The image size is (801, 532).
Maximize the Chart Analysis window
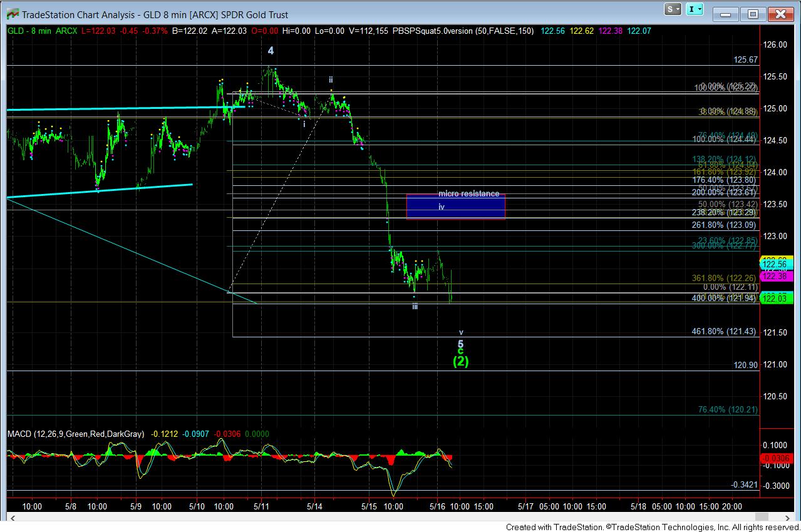tap(753, 14)
